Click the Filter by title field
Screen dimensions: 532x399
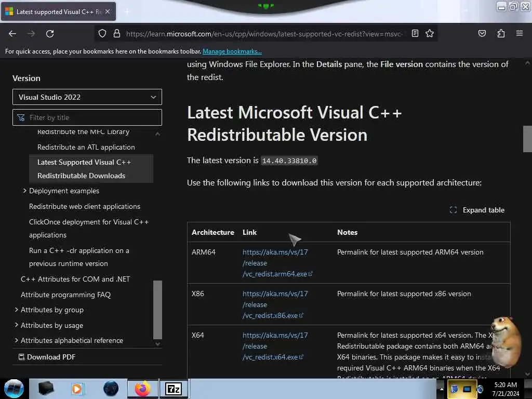coord(87,117)
